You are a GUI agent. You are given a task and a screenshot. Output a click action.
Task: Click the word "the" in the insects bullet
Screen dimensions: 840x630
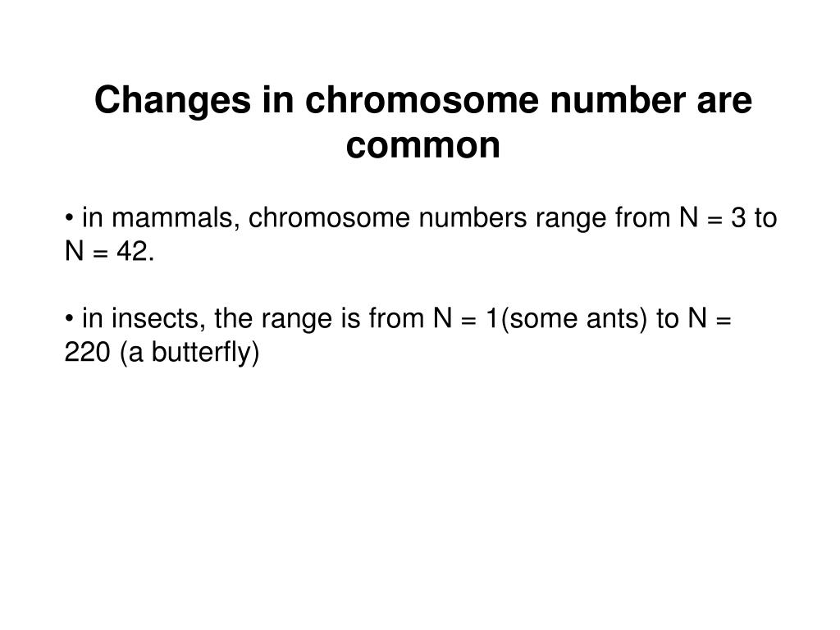(x=233, y=319)
